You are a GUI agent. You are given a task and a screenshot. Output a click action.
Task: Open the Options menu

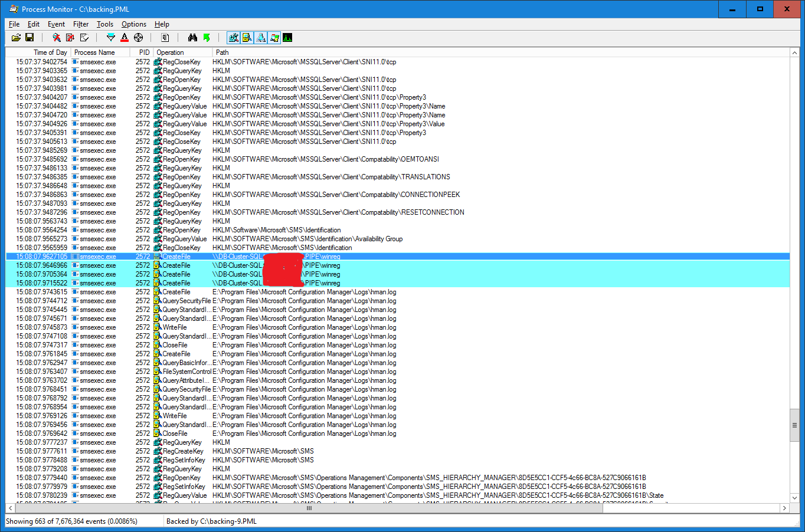pyautogui.click(x=134, y=24)
